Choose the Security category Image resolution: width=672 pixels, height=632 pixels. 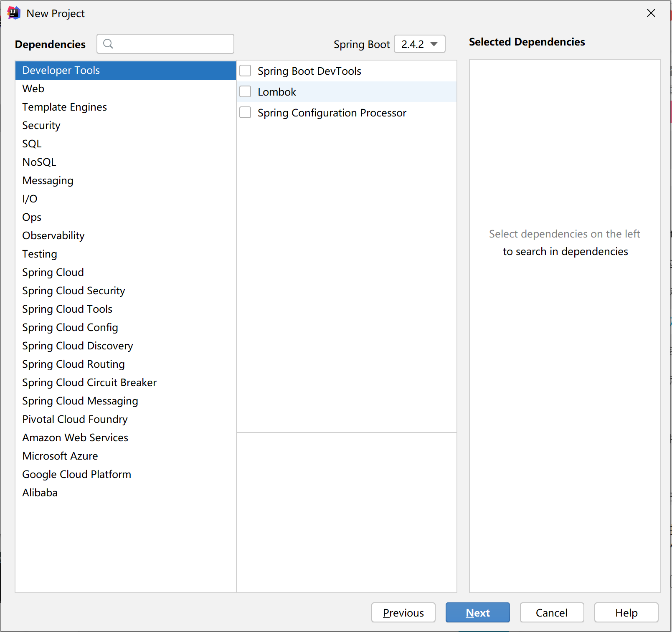pyautogui.click(x=126, y=125)
